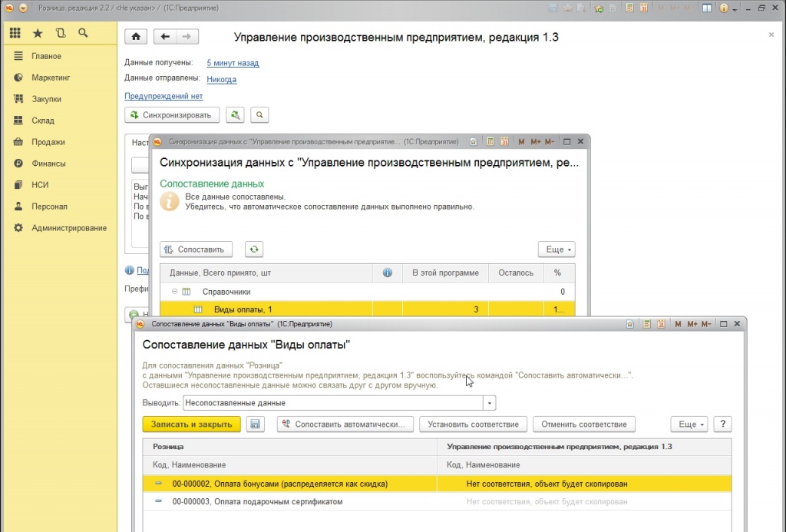Open the Администрирование section

pos(68,228)
